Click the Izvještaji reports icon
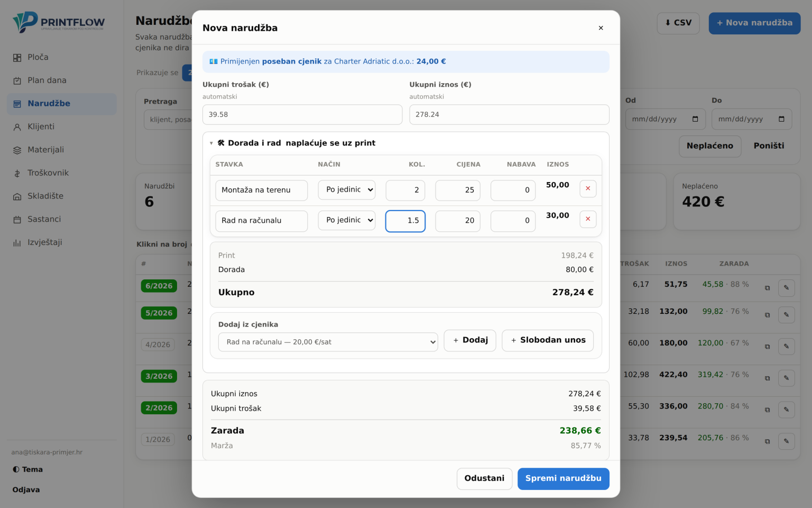The width and height of the screenshot is (812, 508). [17, 242]
